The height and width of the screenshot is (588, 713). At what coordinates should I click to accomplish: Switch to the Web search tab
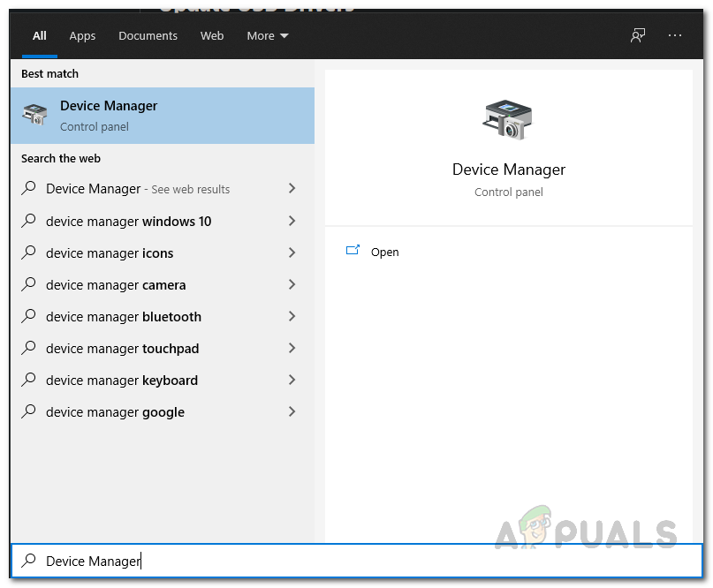pyautogui.click(x=212, y=36)
